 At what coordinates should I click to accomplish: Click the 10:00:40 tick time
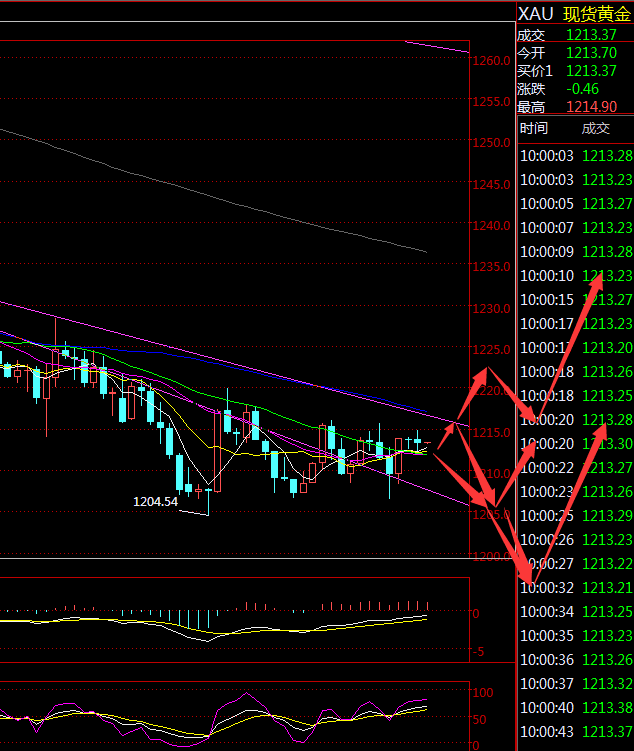[x=547, y=707]
